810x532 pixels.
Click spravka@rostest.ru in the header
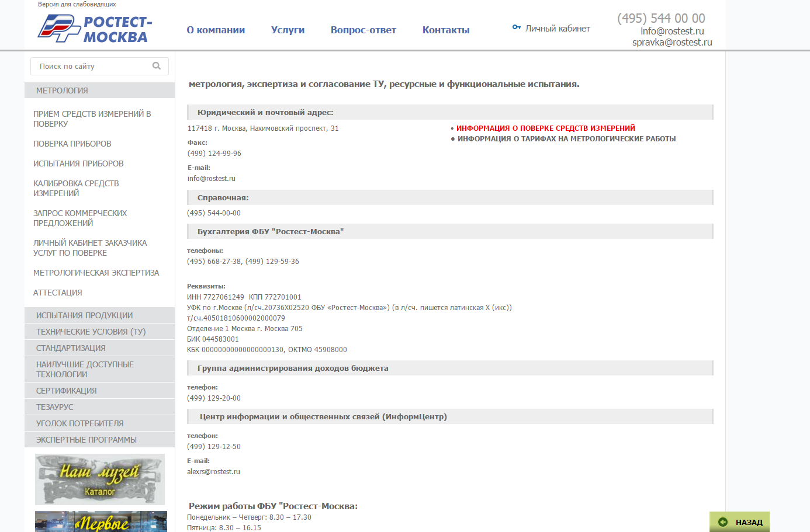click(672, 42)
